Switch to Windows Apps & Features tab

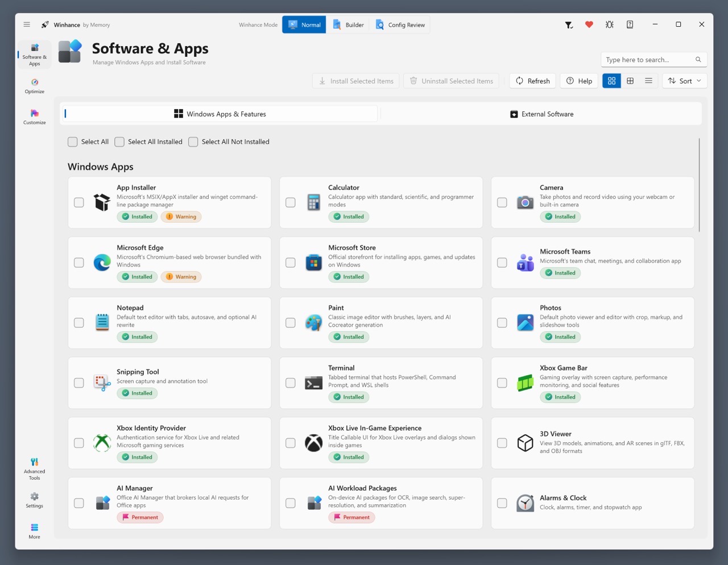pyautogui.click(x=220, y=114)
